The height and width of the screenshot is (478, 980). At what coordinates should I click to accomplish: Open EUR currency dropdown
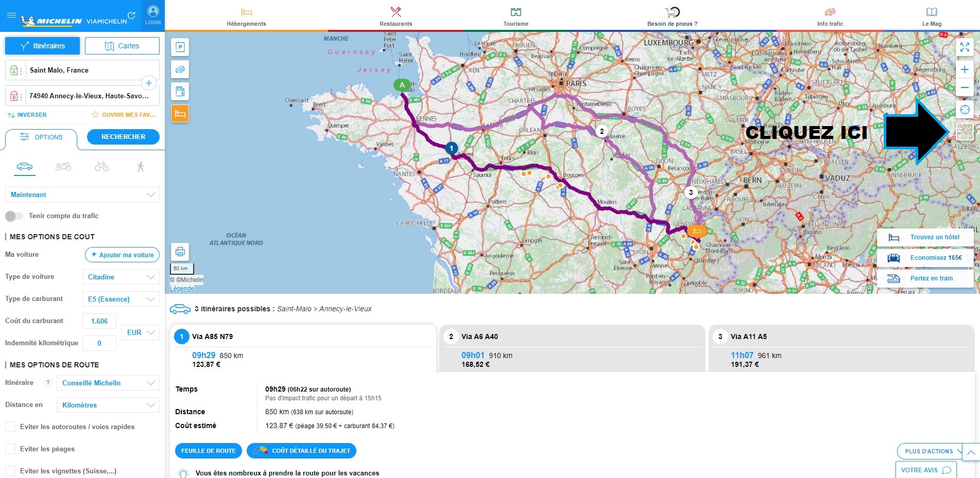point(141,332)
